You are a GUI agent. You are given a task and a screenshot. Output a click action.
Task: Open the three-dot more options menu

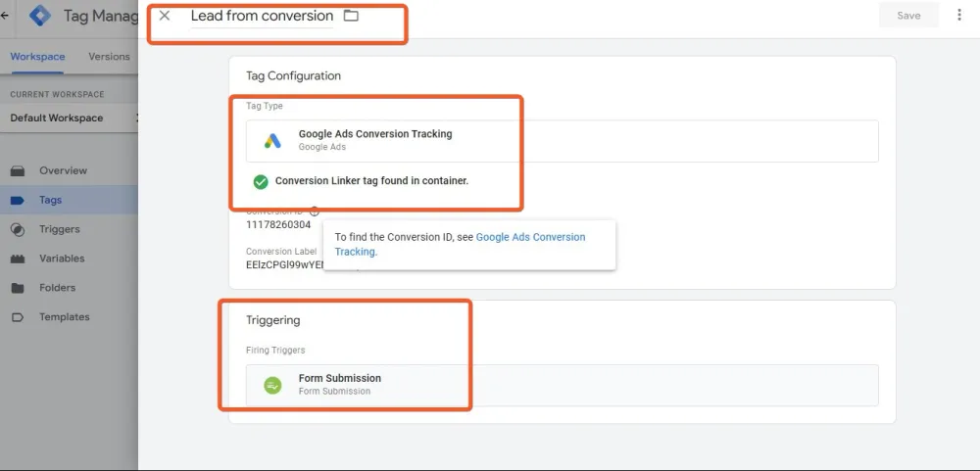pos(958,15)
